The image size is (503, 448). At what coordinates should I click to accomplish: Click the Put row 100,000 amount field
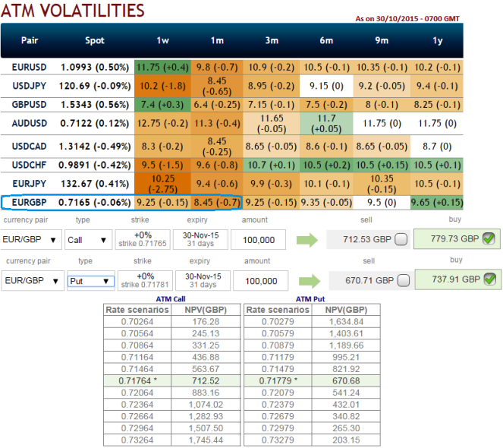(x=261, y=281)
